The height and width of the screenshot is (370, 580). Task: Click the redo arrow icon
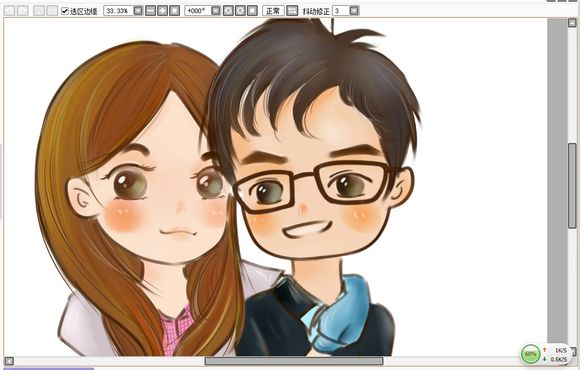[23, 10]
